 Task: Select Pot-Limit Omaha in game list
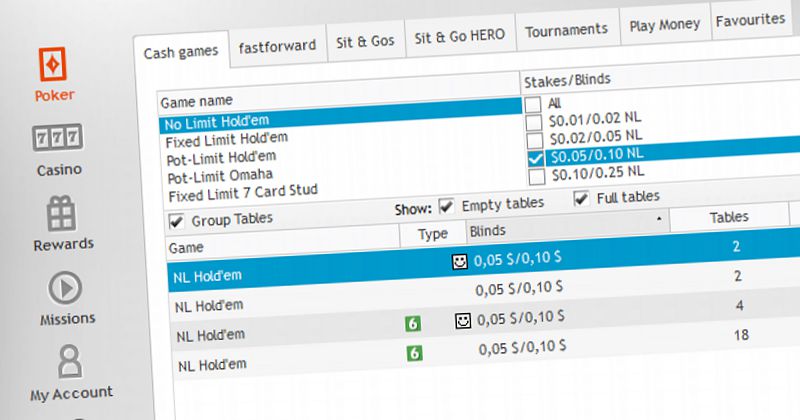tap(220, 175)
